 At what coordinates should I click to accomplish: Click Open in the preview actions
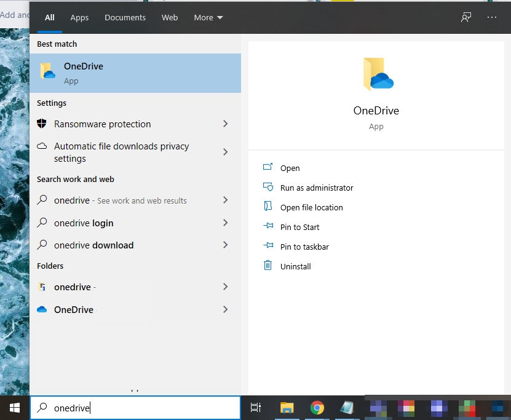(290, 168)
